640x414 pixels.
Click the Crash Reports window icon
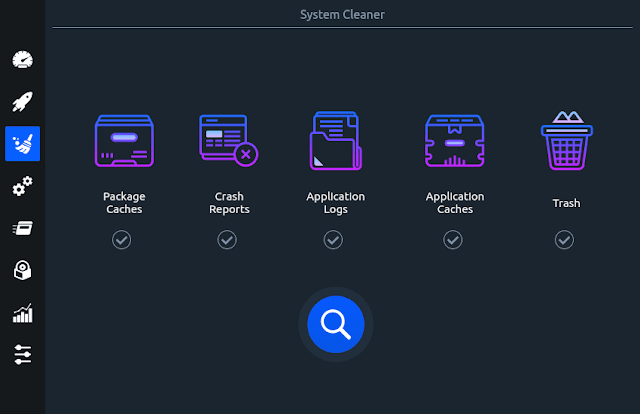(x=229, y=140)
